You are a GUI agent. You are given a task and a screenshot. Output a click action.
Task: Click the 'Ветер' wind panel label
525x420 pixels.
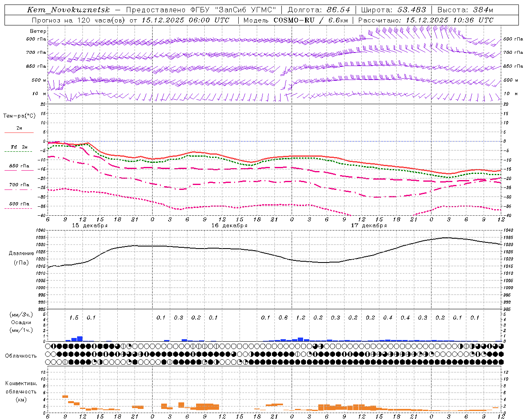click(x=38, y=31)
